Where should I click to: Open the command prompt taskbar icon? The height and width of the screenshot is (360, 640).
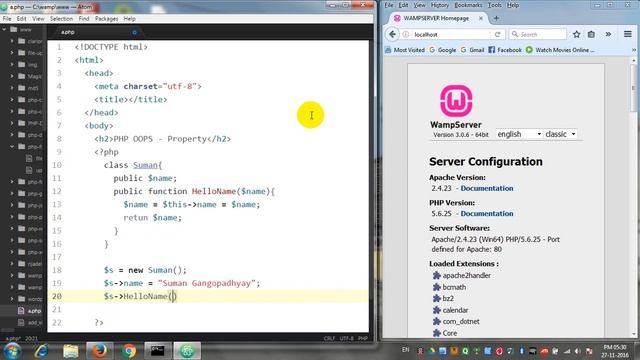158,351
